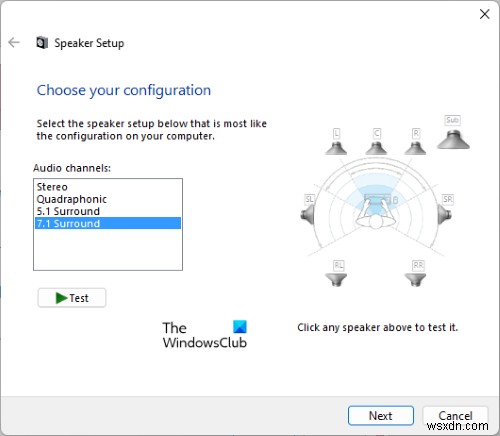Click the Speaker Setup title icon

[x=42, y=43]
